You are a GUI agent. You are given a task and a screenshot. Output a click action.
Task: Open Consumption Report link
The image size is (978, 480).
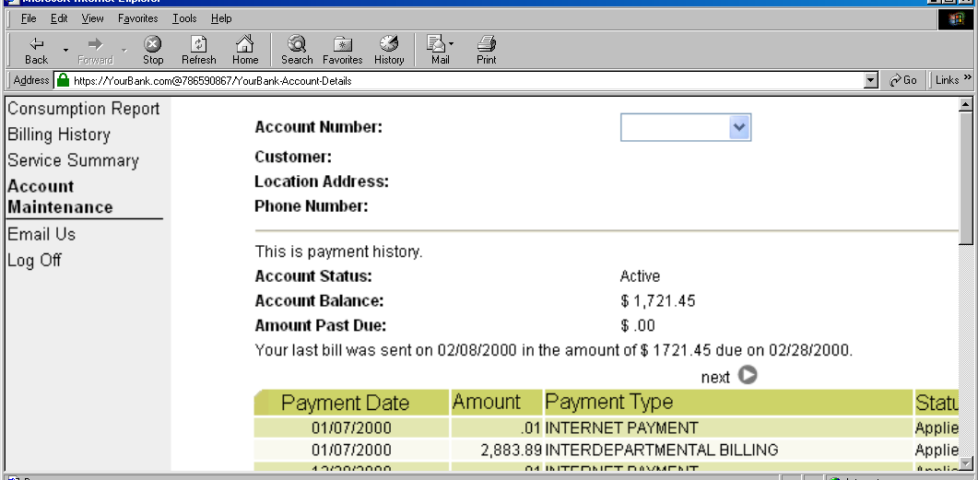(84, 108)
